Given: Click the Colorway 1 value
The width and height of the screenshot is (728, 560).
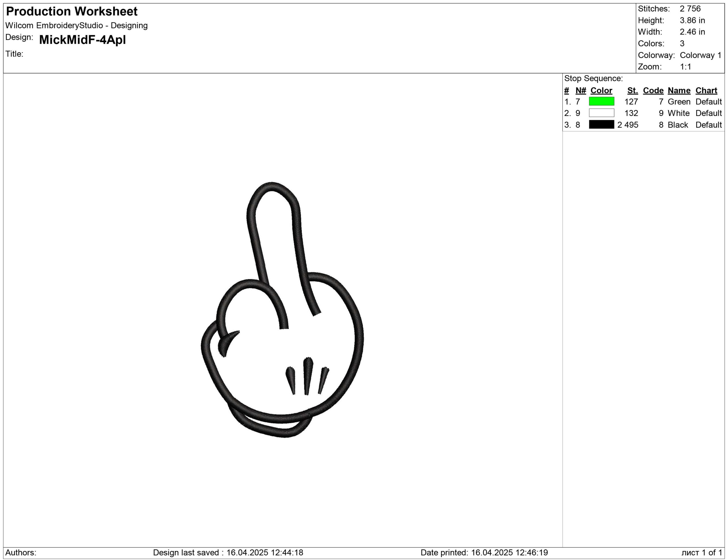Looking at the screenshot, I should [700, 55].
